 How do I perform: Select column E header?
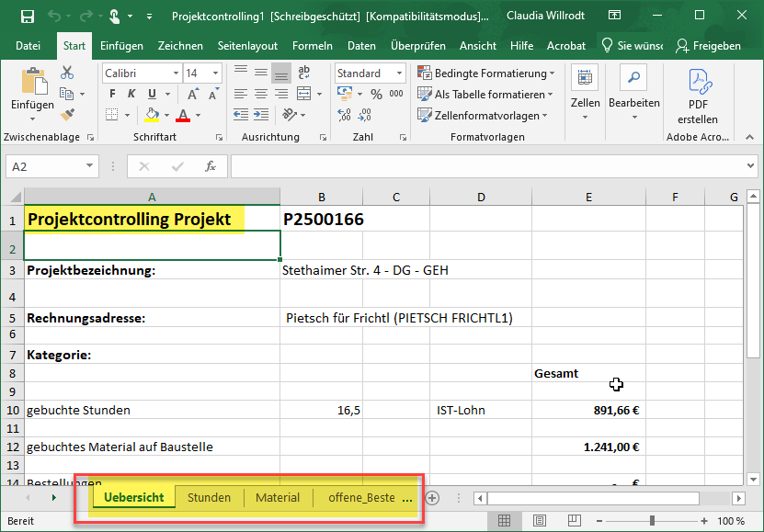click(x=588, y=198)
